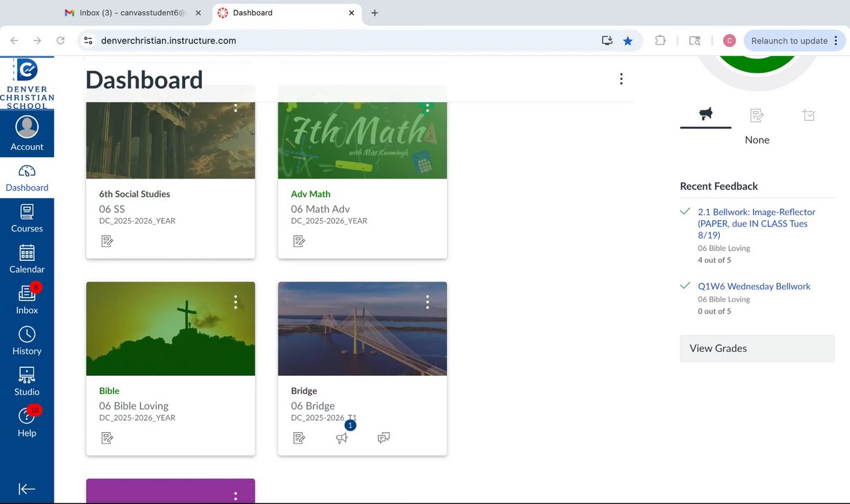Open Chrome three-dot menu
This screenshot has height=504, width=850.
835,41
